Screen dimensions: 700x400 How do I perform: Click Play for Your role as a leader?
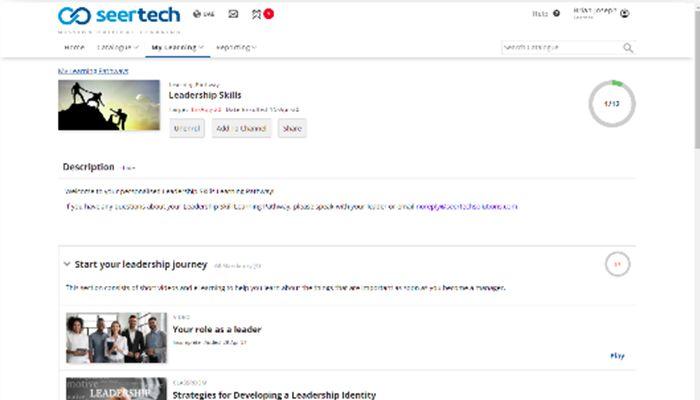pos(617,356)
